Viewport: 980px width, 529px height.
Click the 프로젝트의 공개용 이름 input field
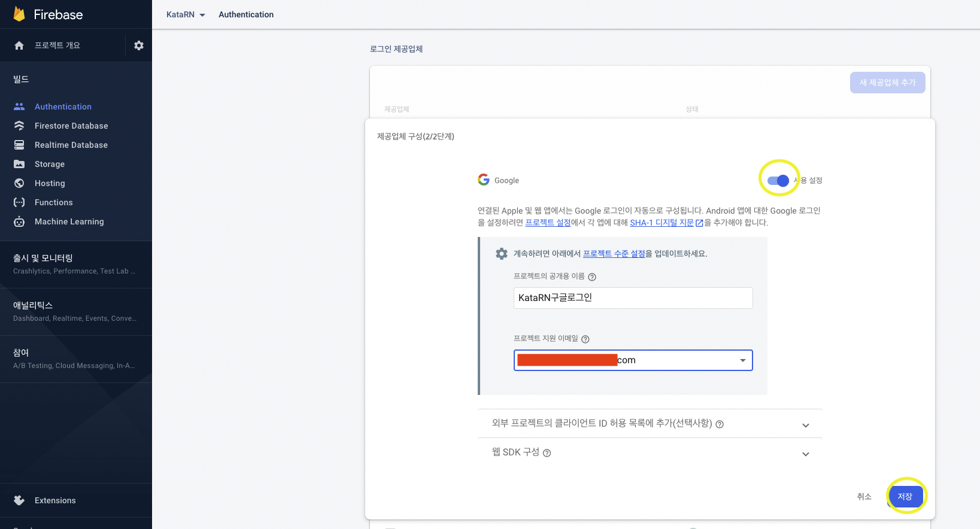tap(633, 298)
